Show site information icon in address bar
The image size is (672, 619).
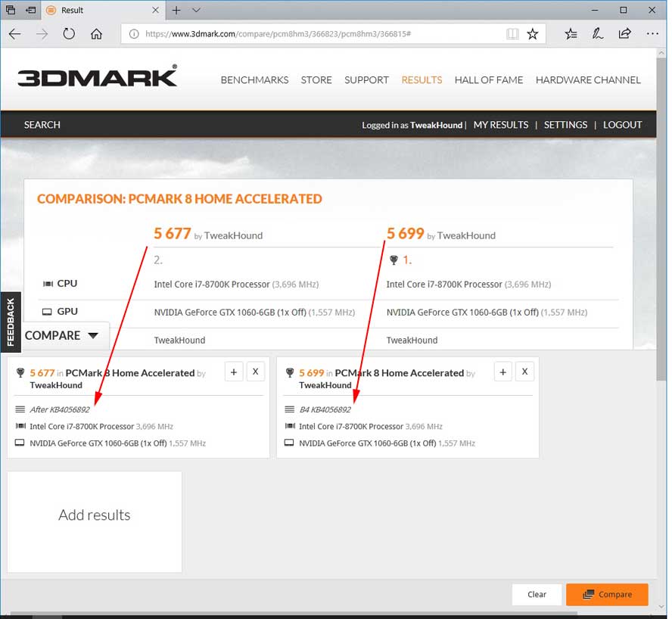pyautogui.click(x=134, y=34)
